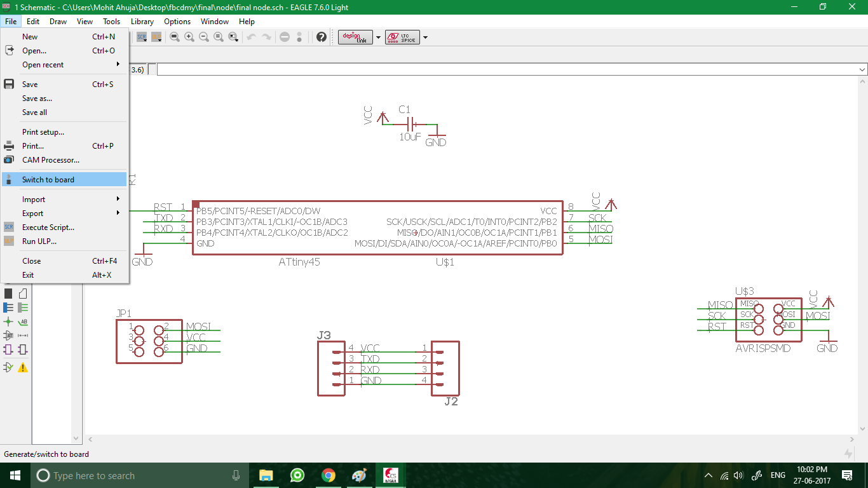Image resolution: width=868 pixels, height=488 pixels.
Task: Expand the Open recent submenu
Action: [65, 65]
